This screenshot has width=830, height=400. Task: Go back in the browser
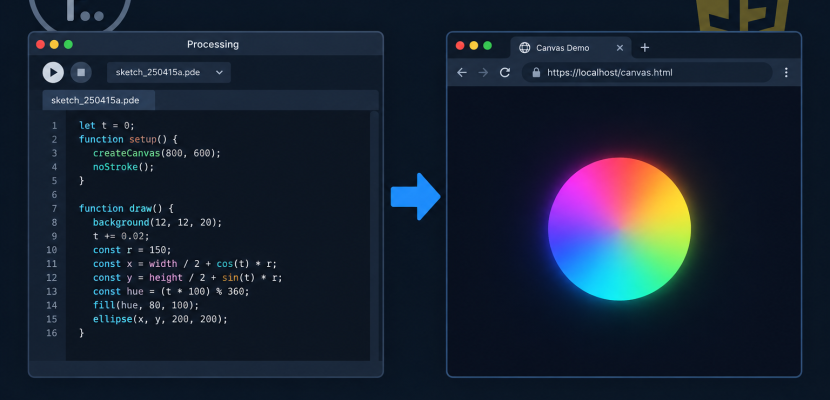coord(462,72)
